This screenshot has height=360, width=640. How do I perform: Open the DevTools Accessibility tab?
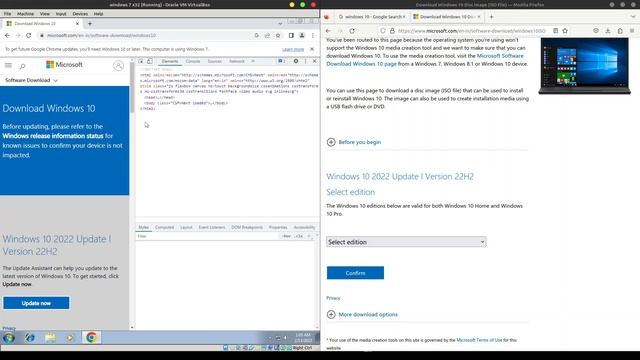pyautogui.click(x=304, y=227)
